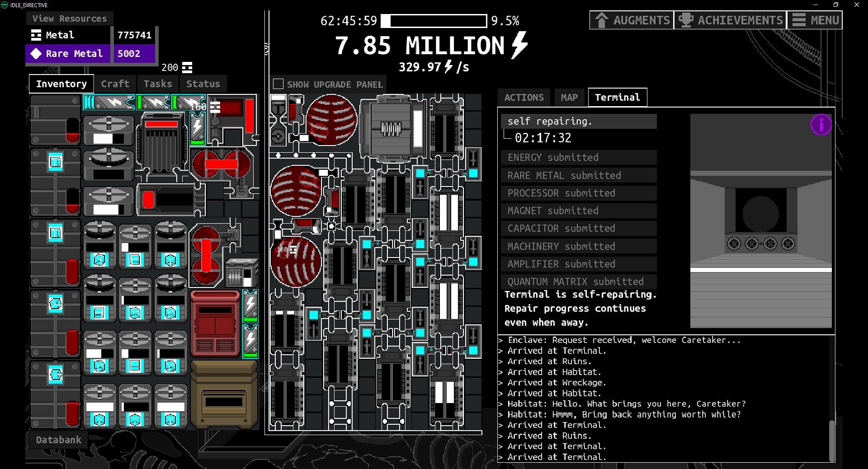Image resolution: width=868 pixels, height=469 pixels.
Task: Switch to the MAP tab
Action: [569, 97]
